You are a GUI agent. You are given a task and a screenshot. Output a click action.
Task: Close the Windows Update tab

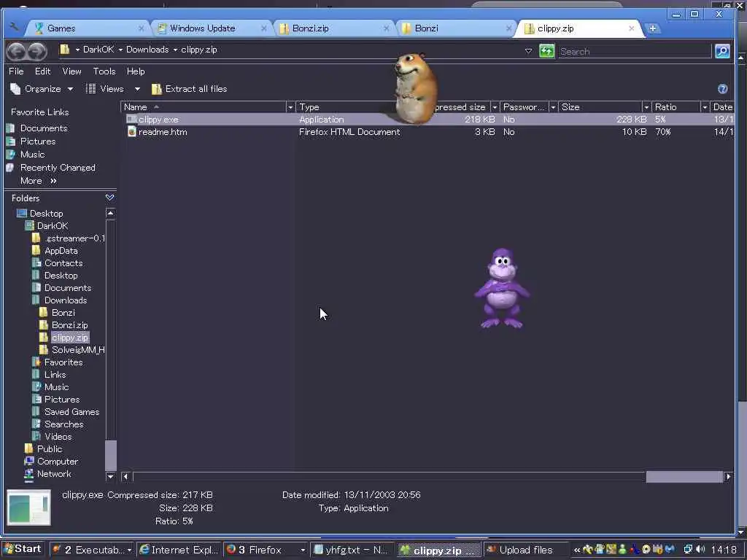(x=263, y=28)
